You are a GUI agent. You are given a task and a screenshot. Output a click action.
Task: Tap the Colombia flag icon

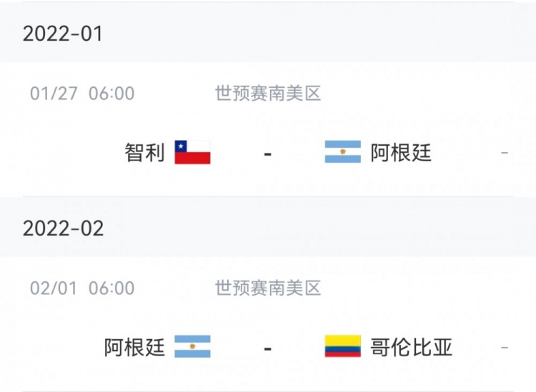coord(343,346)
